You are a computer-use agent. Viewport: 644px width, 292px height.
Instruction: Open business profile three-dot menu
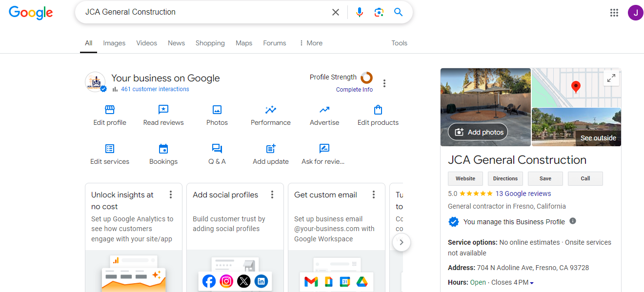(x=384, y=83)
